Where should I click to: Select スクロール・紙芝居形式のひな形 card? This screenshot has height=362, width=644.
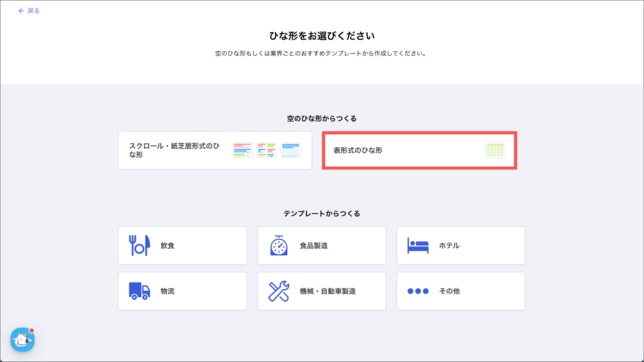(x=175, y=150)
